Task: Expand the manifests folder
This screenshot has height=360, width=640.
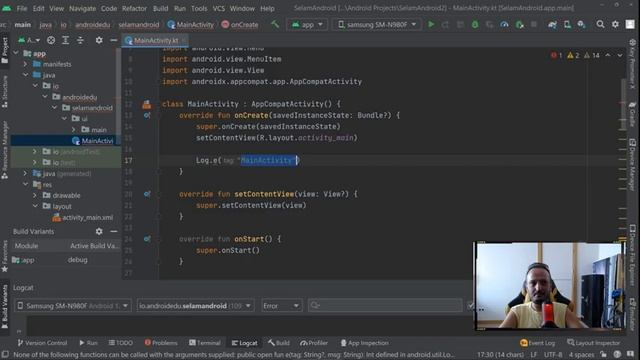Action: (25, 64)
